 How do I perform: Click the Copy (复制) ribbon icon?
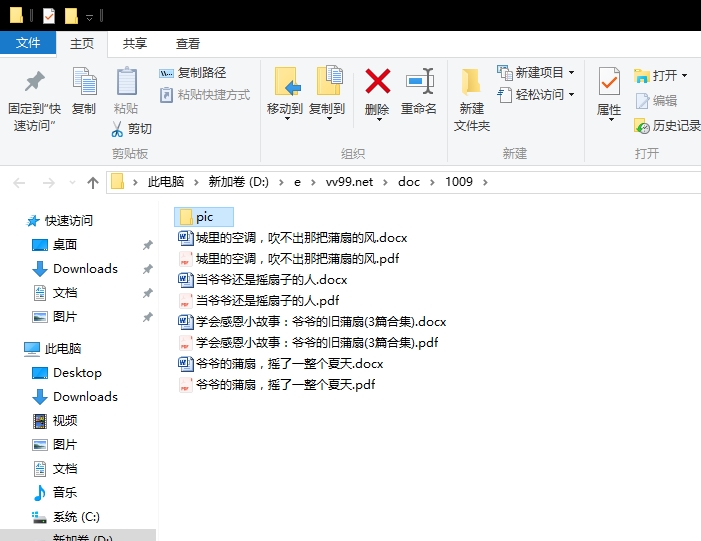point(84,81)
